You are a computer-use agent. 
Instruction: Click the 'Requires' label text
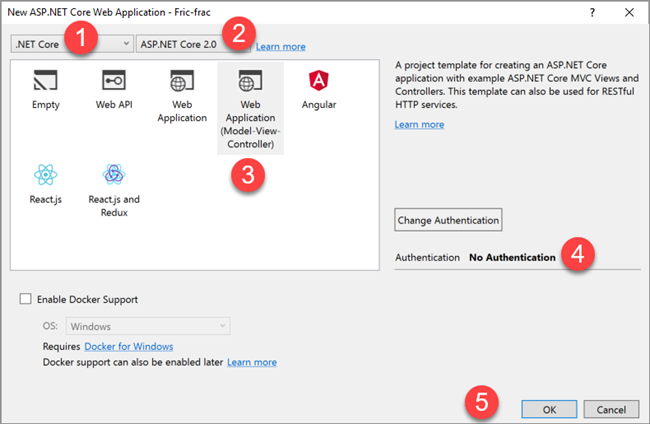point(61,346)
